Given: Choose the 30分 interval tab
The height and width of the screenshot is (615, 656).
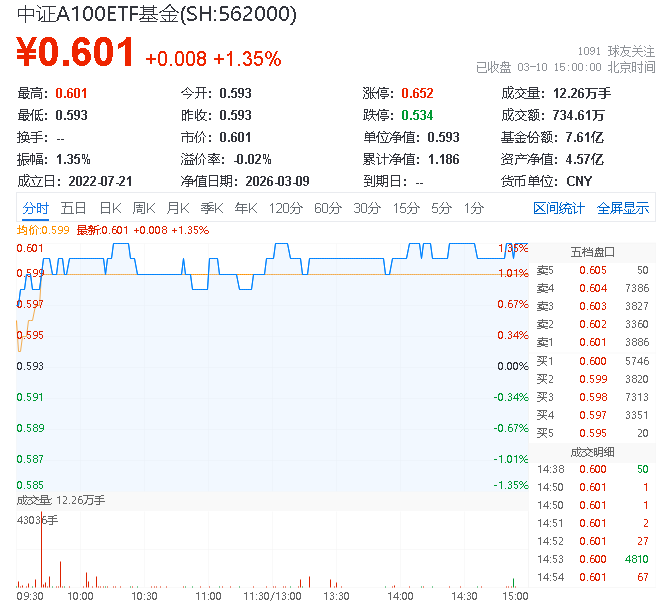Looking at the screenshot, I should click(x=367, y=208).
